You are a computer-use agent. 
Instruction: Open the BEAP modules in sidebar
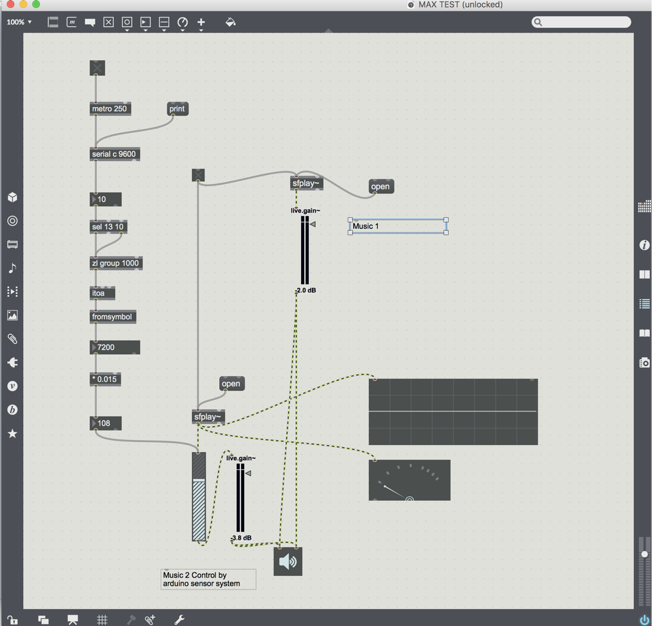12,410
